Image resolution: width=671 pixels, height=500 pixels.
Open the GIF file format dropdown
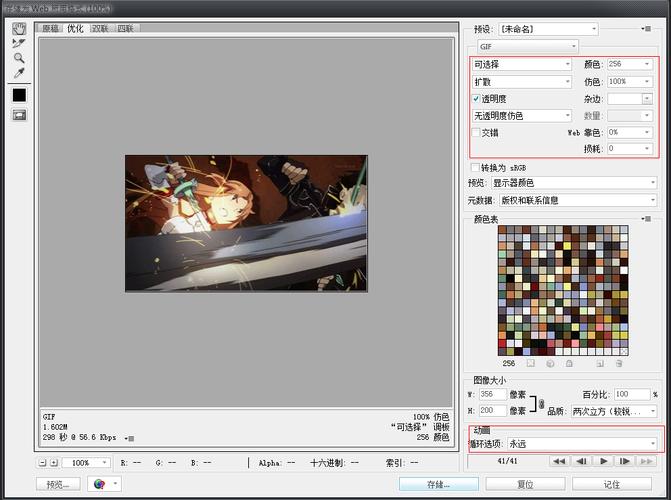(x=528, y=46)
